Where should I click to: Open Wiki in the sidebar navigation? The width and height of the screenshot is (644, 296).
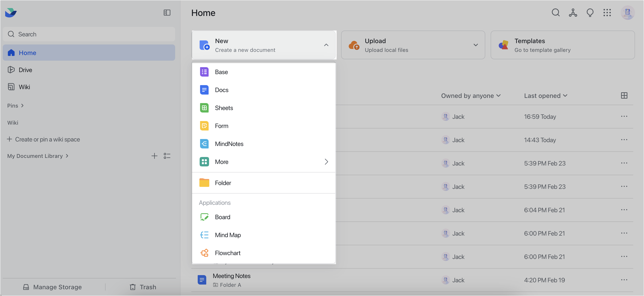tap(89, 87)
